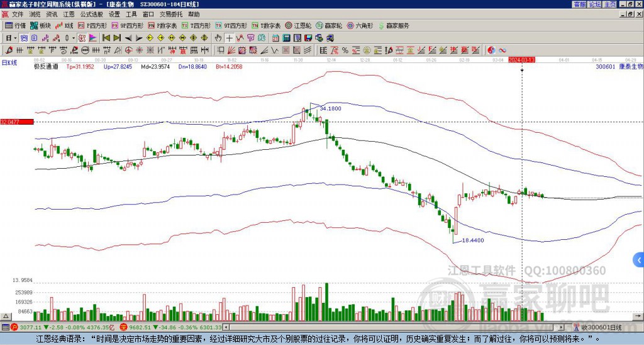This screenshot has height=345, width=644.
Task: Click the 收300601日线 status entry
Action: click(x=601, y=327)
